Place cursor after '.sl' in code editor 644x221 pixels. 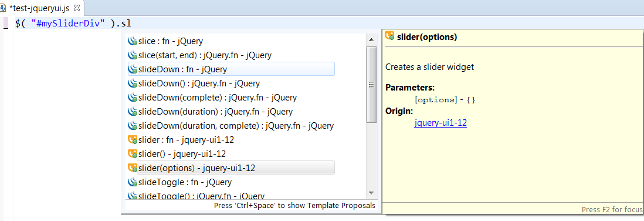point(131,24)
